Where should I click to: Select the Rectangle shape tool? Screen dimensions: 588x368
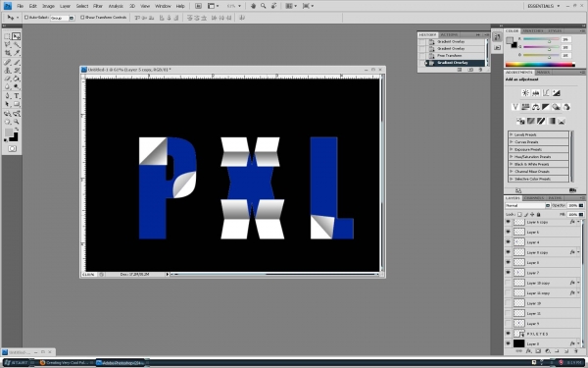click(16, 104)
